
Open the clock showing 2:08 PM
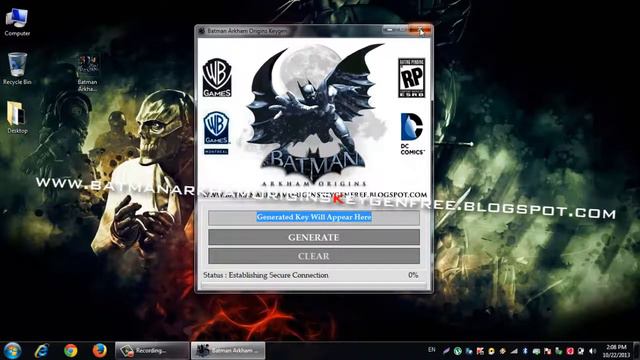click(616, 351)
